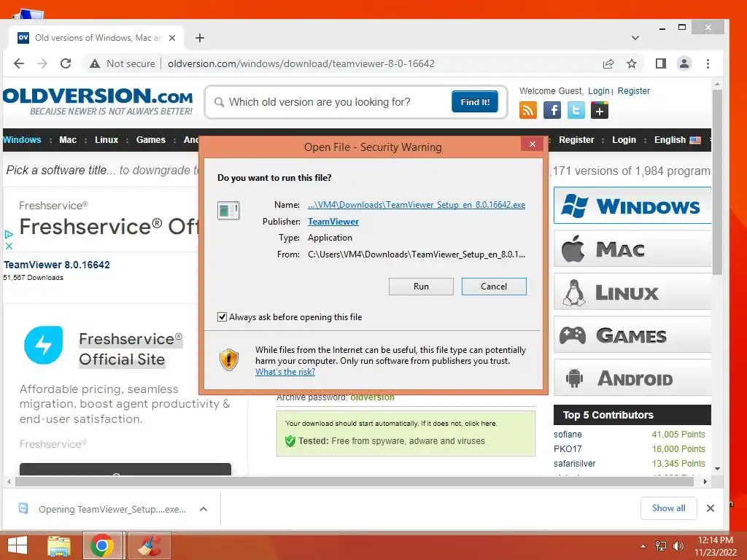This screenshot has width=747, height=560.
Task: Click the Twitter icon
Action: [x=576, y=111]
